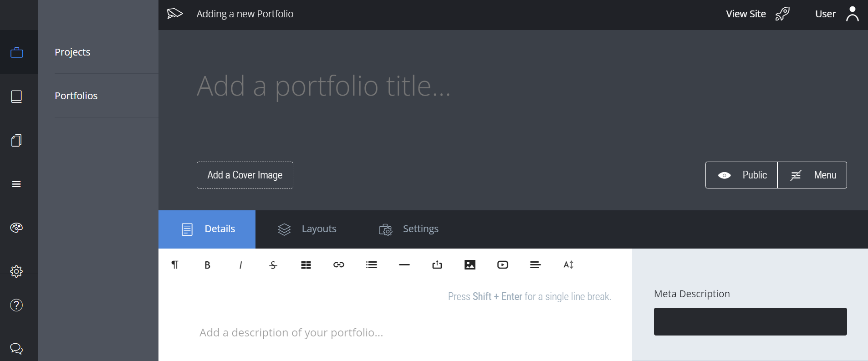The height and width of the screenshot is (361, 868).
Task: Toggle bold formatting
Action: [x=207, y=264]
